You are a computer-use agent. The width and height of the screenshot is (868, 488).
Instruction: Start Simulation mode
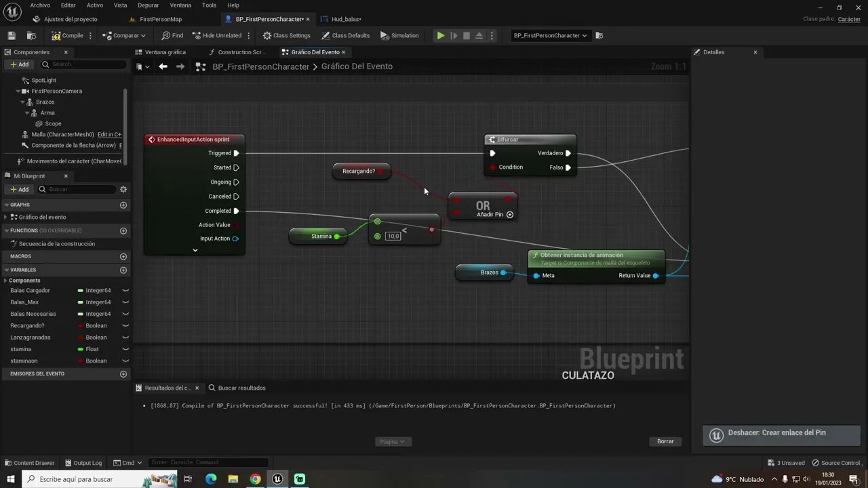click(x=399, y=35)
